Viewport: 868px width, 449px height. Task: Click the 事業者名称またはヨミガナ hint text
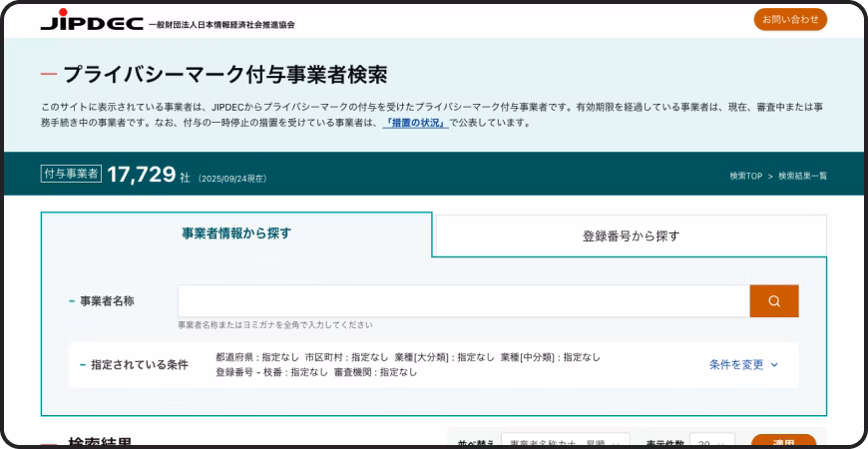pos(275,325)
